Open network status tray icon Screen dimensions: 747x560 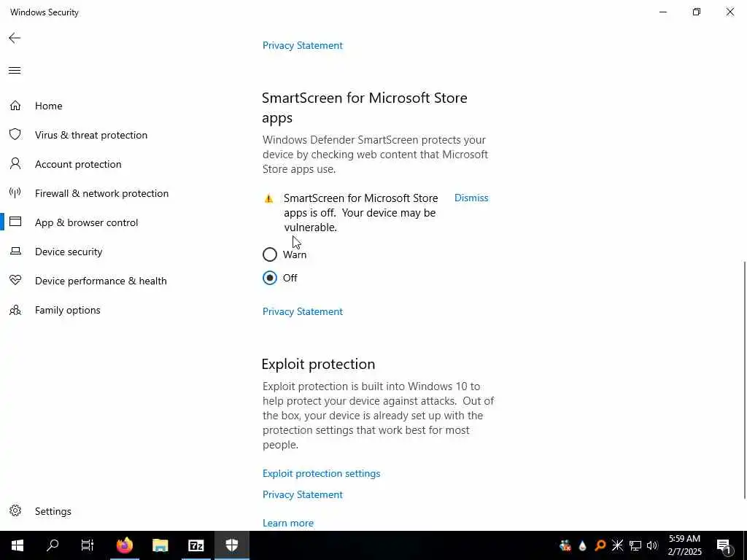pos(635,545)
